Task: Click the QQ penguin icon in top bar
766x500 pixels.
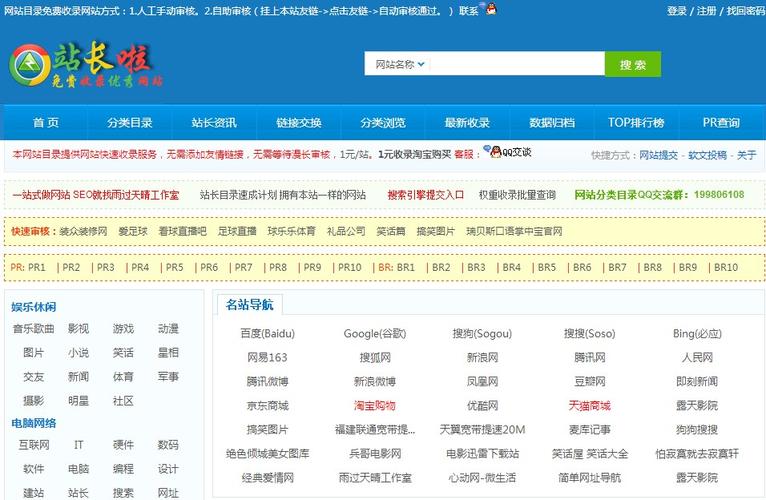Action: pos(490,8)
